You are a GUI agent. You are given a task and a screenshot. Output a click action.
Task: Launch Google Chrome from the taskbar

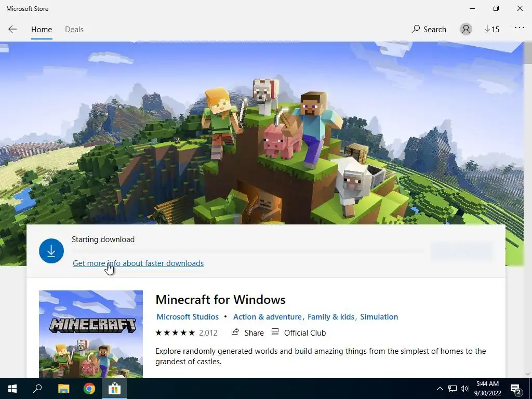(89, 389)
